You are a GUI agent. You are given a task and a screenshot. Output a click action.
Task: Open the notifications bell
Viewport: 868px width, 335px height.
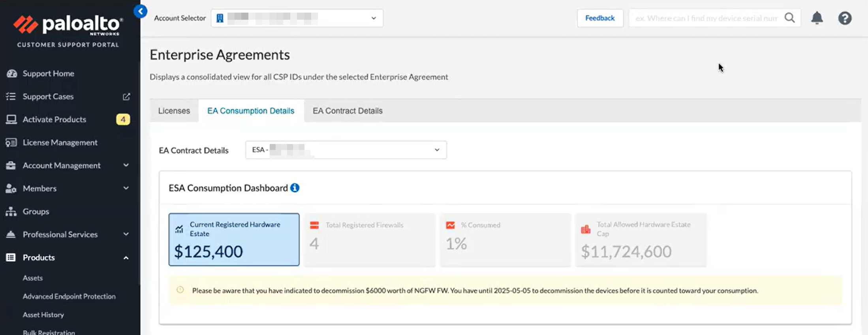click(817, 18)
